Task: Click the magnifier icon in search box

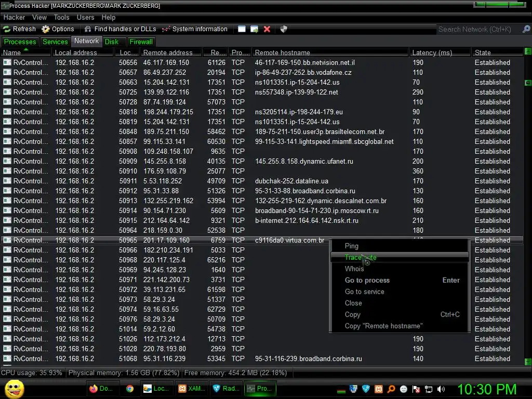Action: tap(526, 29)
